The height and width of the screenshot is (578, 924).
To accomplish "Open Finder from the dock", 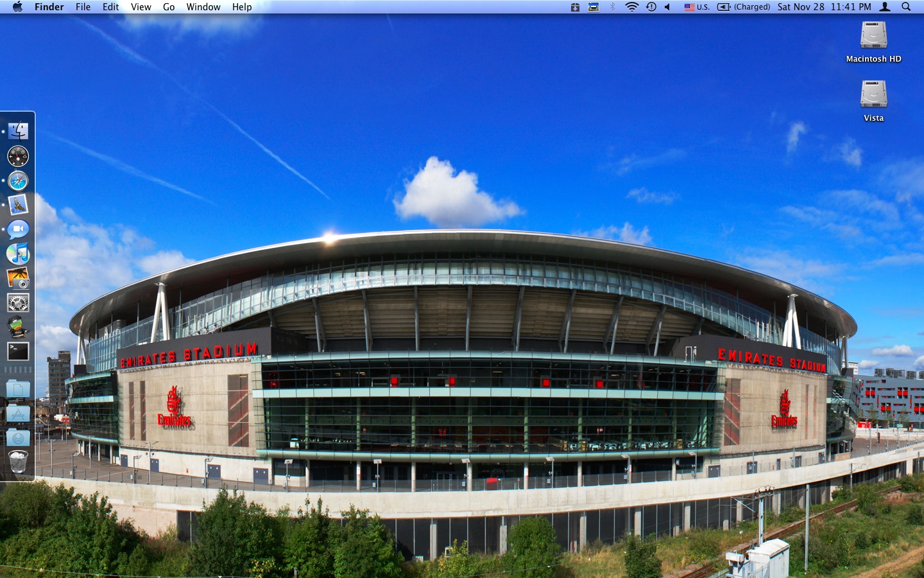I will [18, 132].
